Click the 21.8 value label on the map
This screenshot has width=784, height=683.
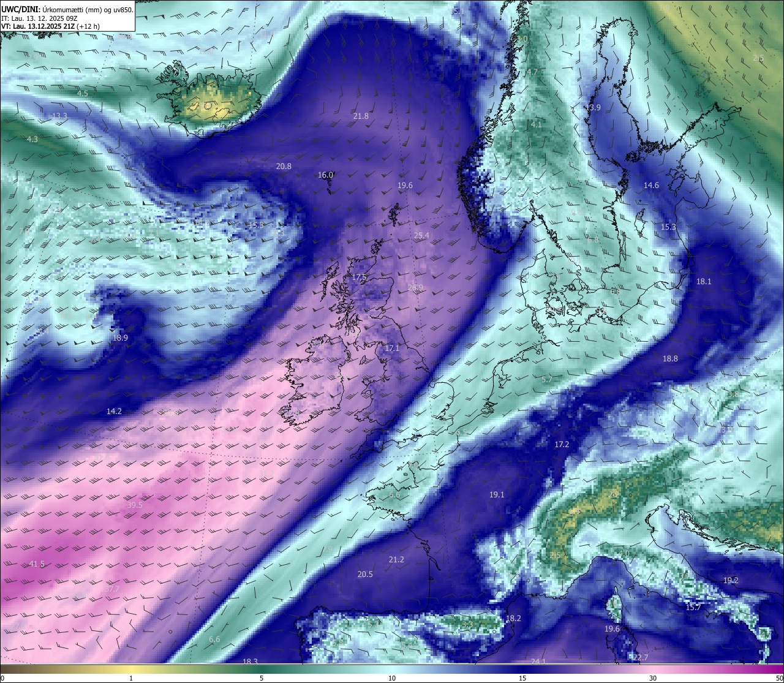pos(361,116)
